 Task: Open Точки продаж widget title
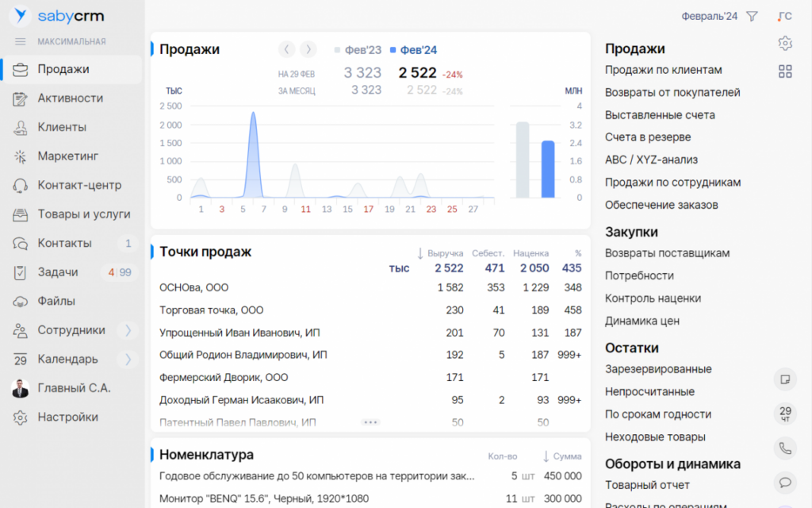pos(205,252)
